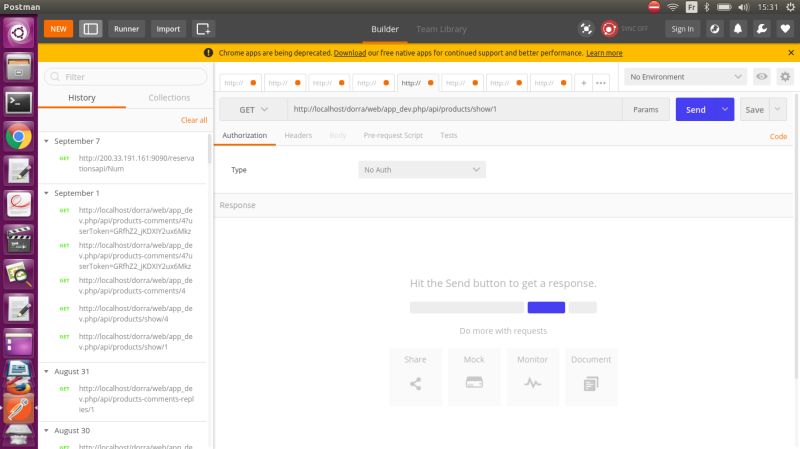Click the Share icon card
Screen dimensions: 800x449
415,377
